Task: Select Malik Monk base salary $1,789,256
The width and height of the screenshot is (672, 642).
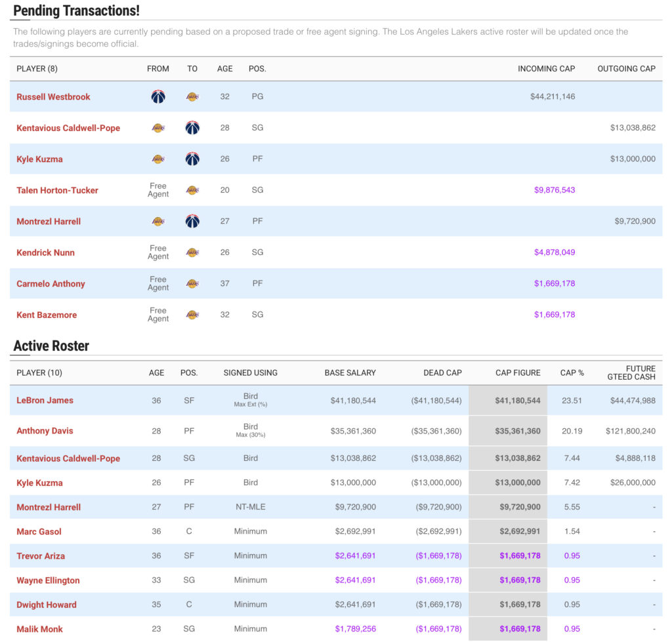Action: tap(355, 629)
